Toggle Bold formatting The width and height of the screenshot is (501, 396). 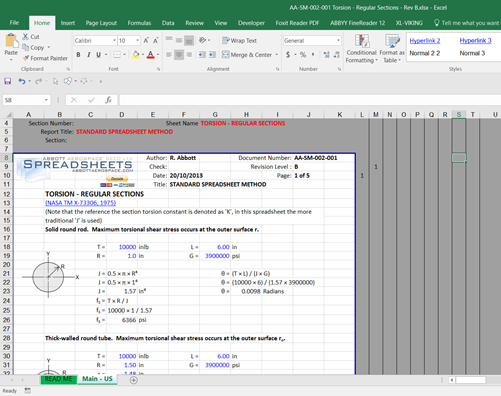(x=78, y=55)
